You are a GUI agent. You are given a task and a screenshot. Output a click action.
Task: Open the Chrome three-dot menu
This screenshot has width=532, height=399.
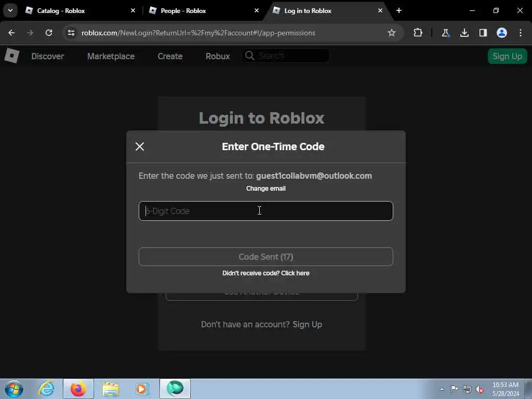tap(521, 33)
